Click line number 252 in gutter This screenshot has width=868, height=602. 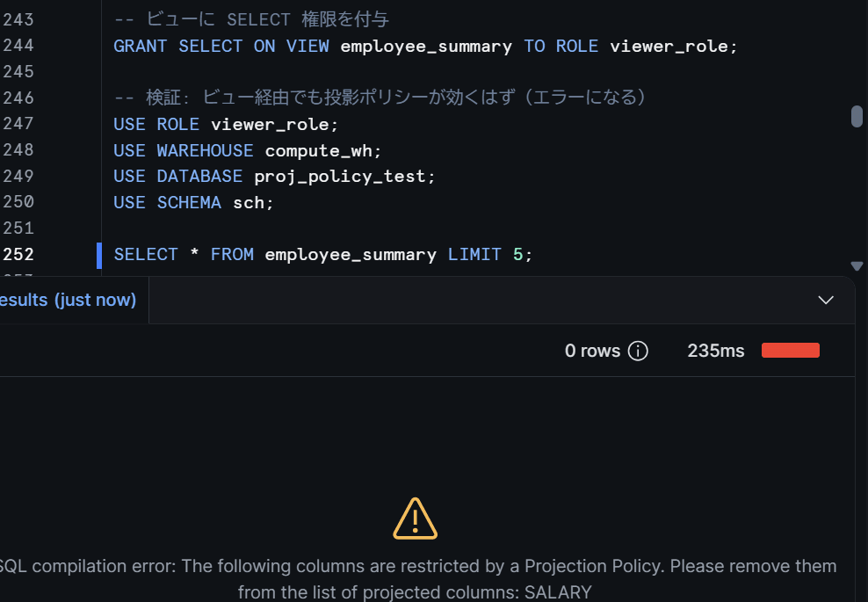pyautogui.click(x=18, y=254)
